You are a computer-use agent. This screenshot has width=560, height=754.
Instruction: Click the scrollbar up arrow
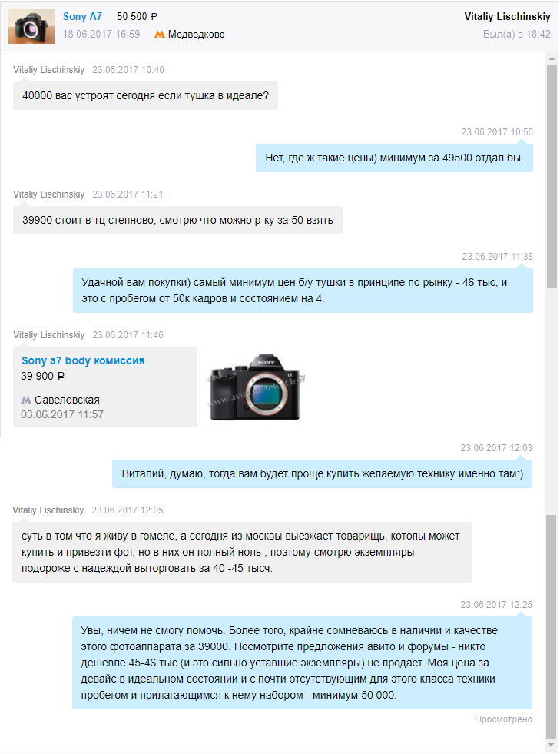[x=552, y=58]
